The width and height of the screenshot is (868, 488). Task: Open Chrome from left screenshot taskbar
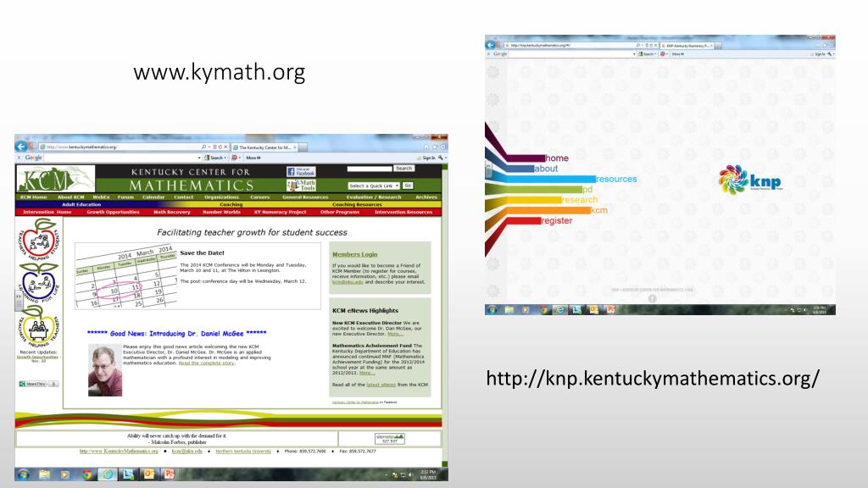coord(86,474)
